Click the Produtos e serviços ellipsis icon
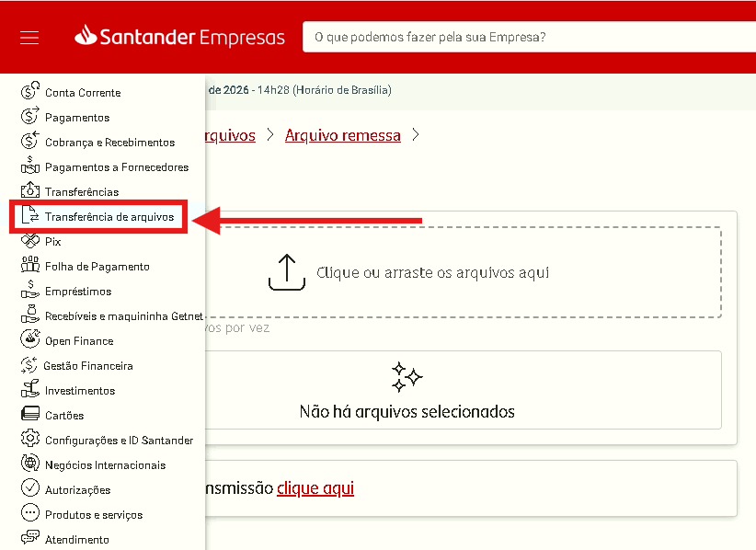 click(30, 513)
